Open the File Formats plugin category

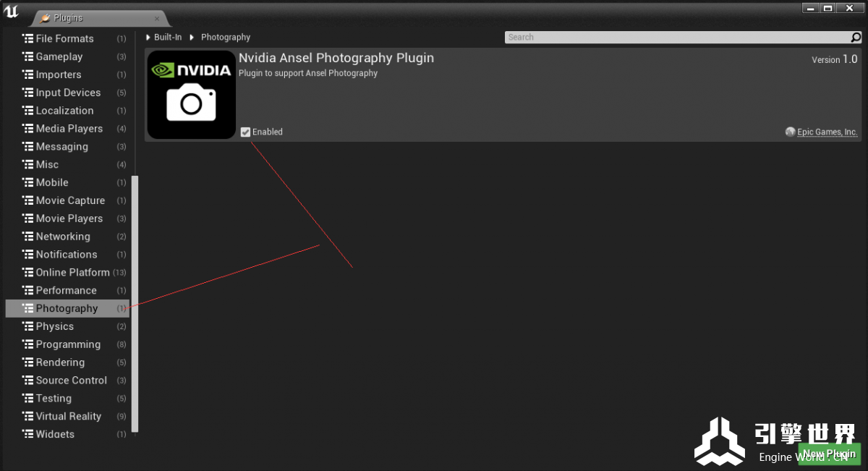pyautogui.click(x=67, y=38)
